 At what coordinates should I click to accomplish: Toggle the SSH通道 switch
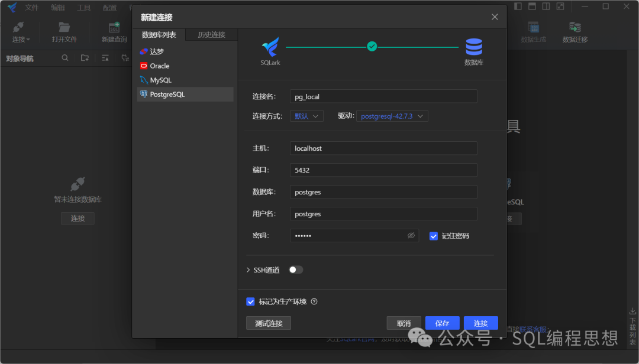click(x=296, y=270)
